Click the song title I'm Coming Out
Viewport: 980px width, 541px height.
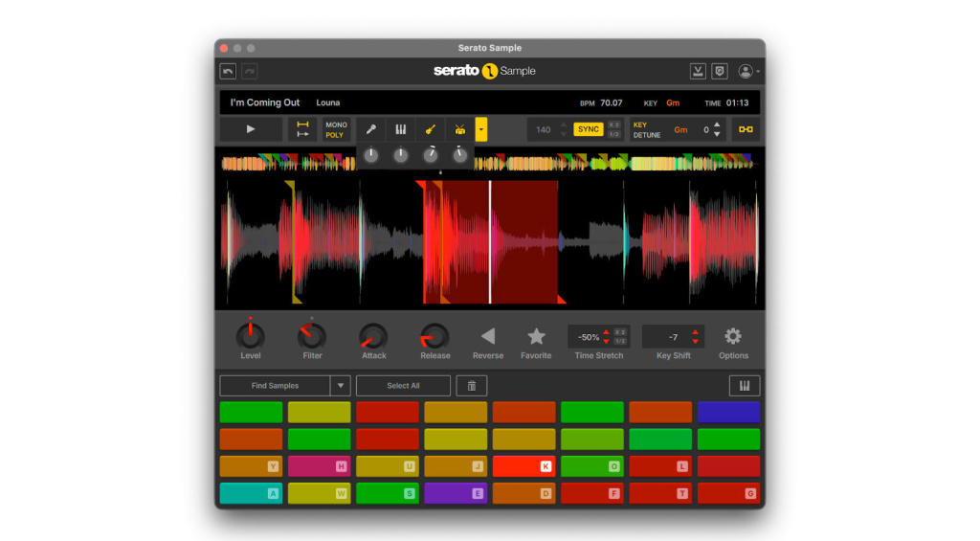265,102
